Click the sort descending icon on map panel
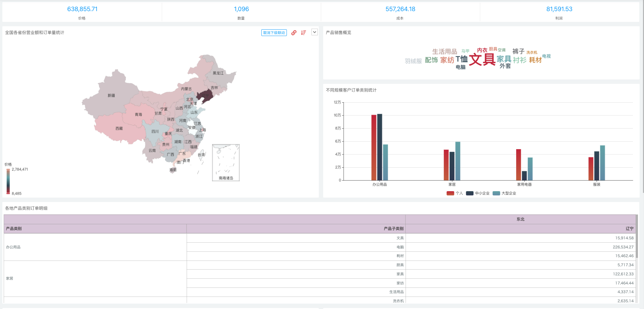644x309 pixels. click(x=304, y=33)
